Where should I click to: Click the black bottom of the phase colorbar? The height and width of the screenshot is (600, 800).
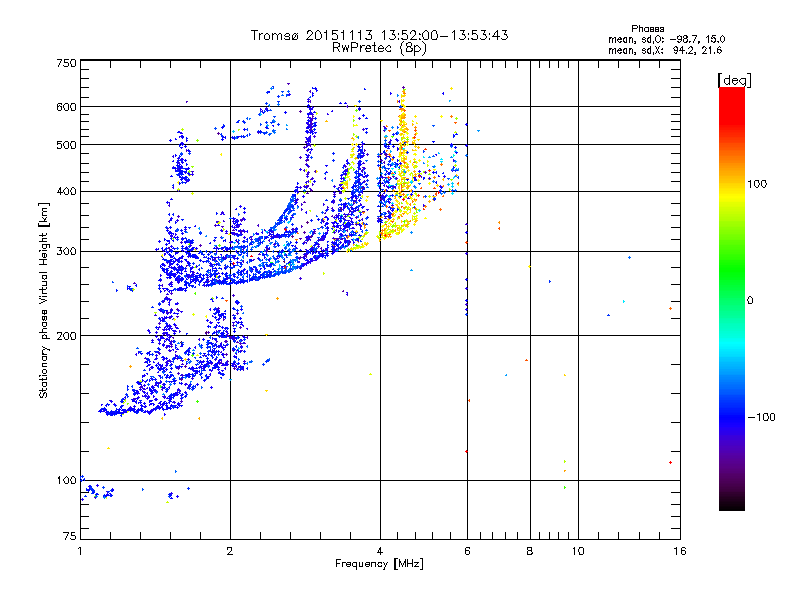point(732,503)
